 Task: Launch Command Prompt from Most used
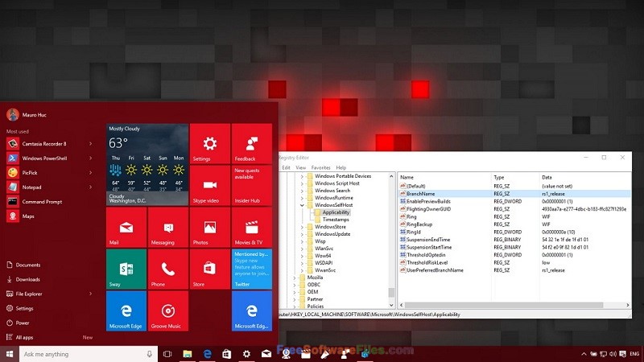pyautogui.click(x=42, y=202)
